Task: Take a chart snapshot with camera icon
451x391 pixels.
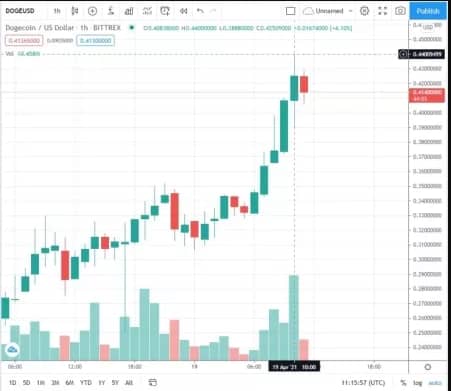Action: tap(400, 11)
